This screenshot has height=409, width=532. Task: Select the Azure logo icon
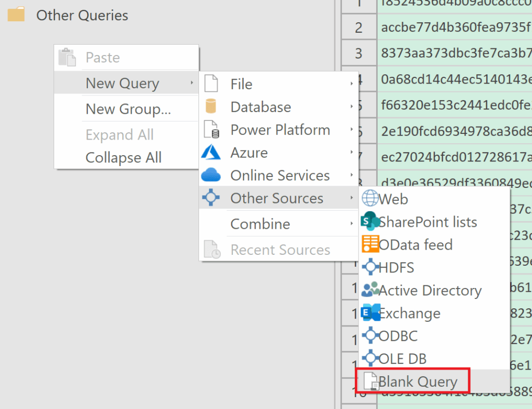pyautogui.click(x=211, y=153)
